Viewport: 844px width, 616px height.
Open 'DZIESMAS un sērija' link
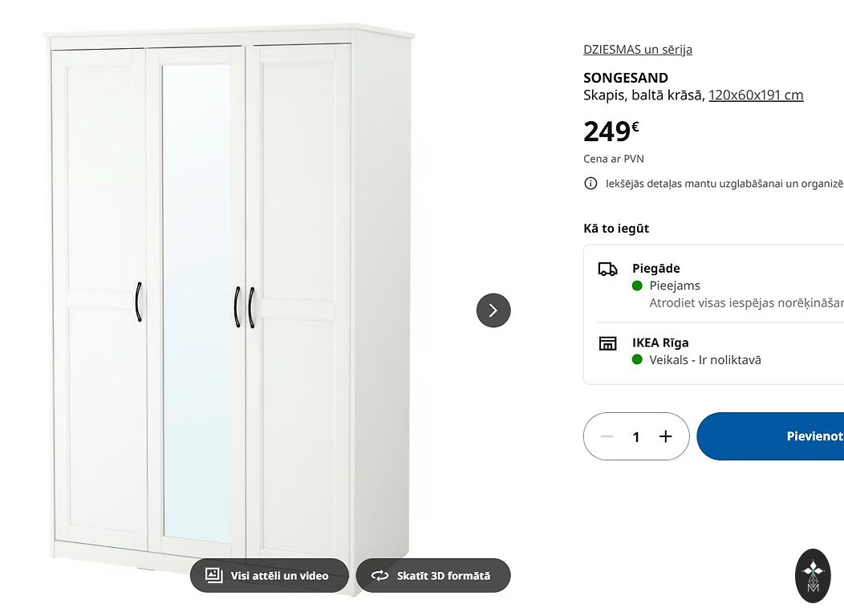[x=638, y=50]
